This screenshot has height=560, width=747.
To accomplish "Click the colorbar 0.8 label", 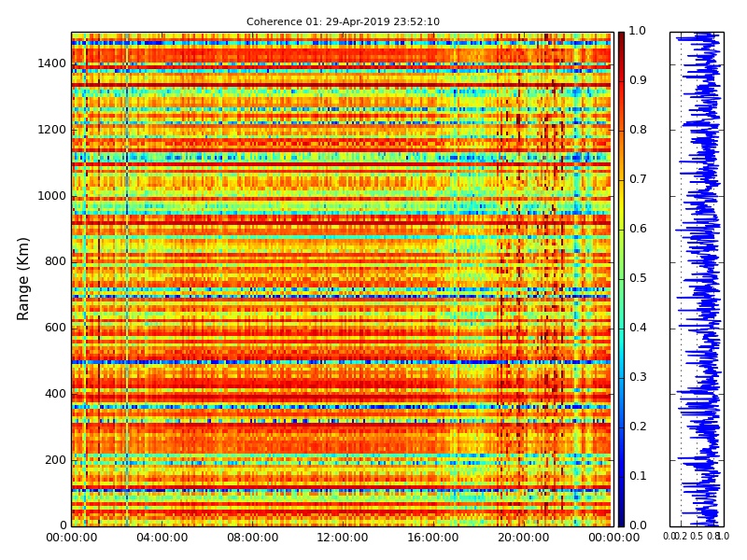I will [x=638, y=130].
